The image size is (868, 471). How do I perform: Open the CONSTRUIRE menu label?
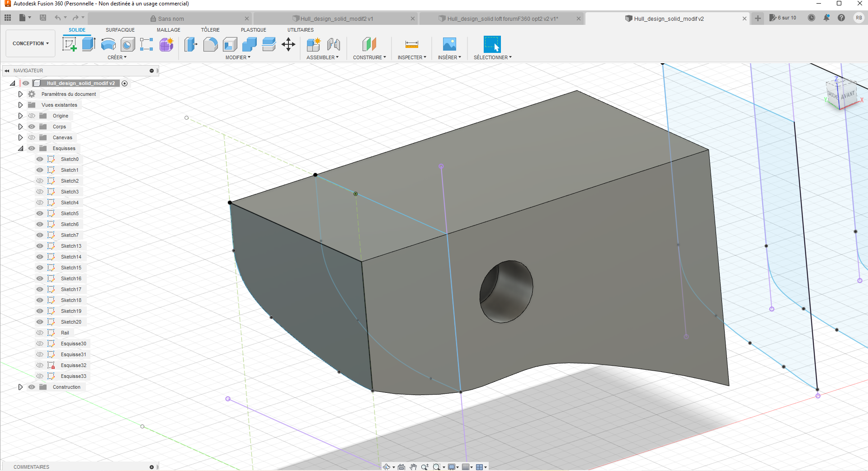[x=369, y=57]
